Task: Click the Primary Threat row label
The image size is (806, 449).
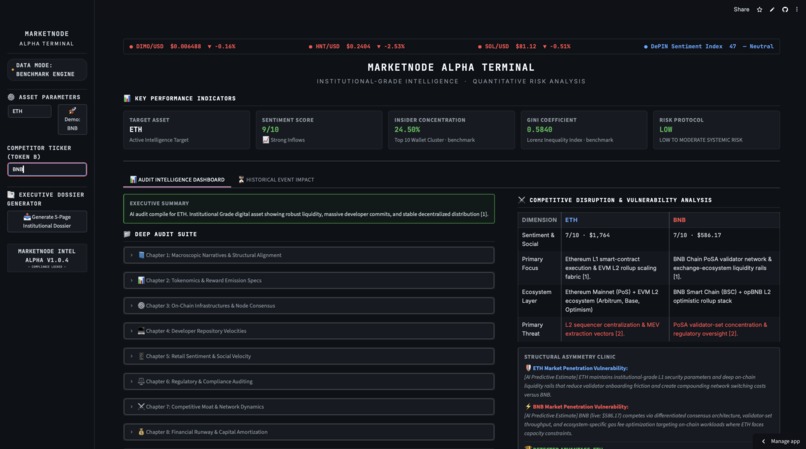Action: click(x=532, y=329)
